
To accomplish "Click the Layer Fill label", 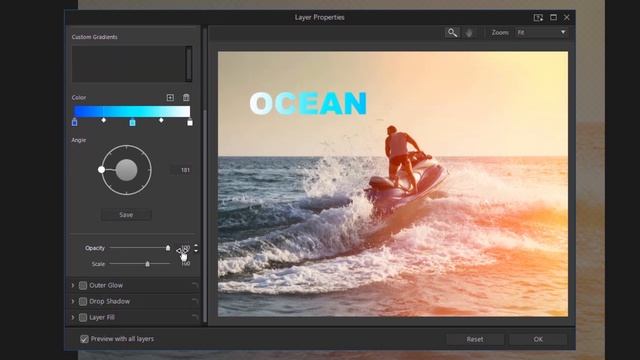I will pos(102,317).
